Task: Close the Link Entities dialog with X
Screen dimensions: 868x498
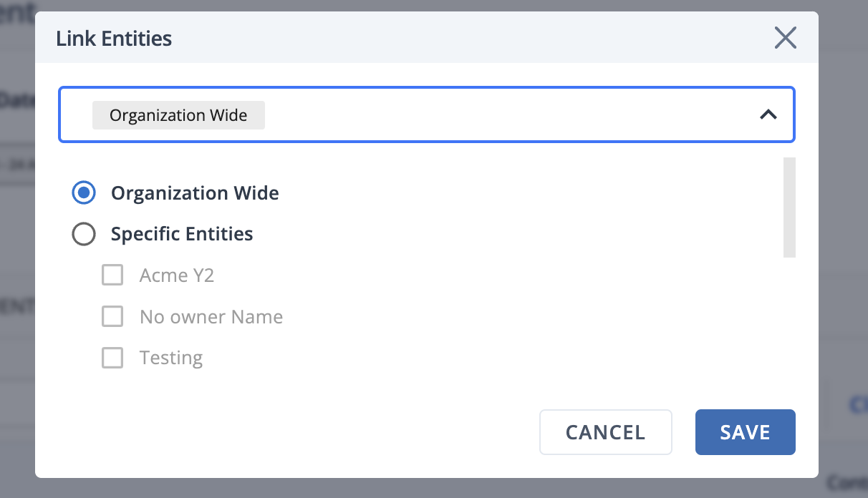Action: coord(786,38)
